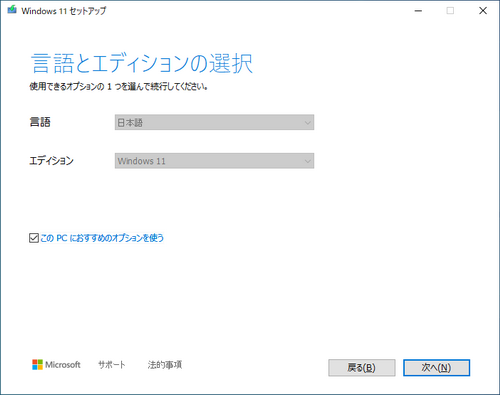The width and height of the screenshot is (500, 395).
Task: Open the エディション dropdown showing Windows 11
Action: (x=214, y=161)
